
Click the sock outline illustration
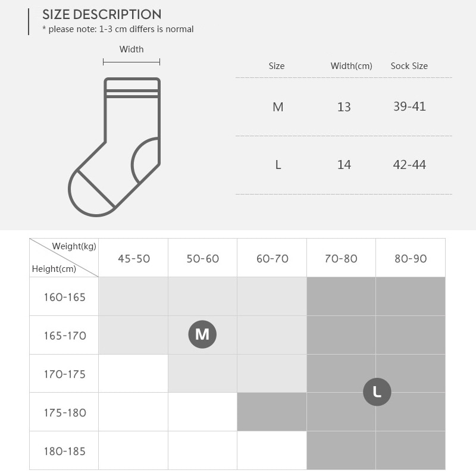[114, 147]
